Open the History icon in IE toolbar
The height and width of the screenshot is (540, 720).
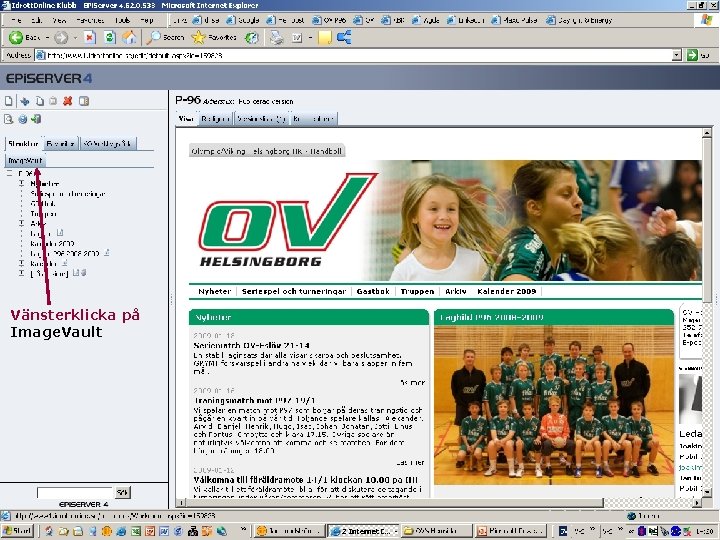pos(251,37)
